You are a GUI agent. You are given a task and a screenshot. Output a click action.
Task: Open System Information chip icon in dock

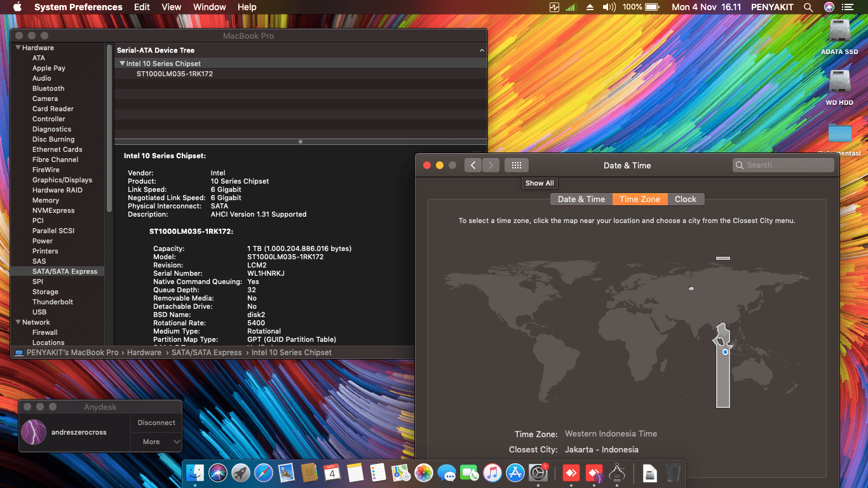616,473
